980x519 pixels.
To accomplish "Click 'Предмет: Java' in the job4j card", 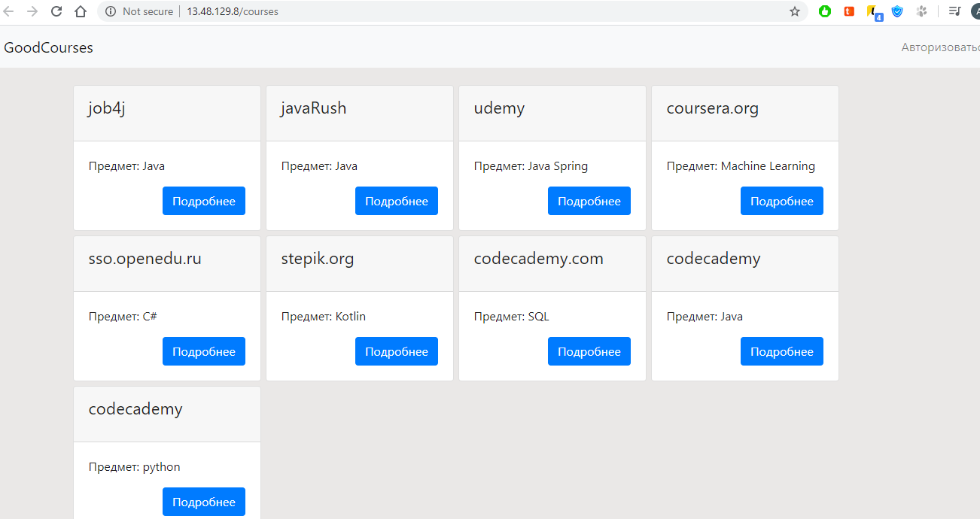I will tap(126, 165).
